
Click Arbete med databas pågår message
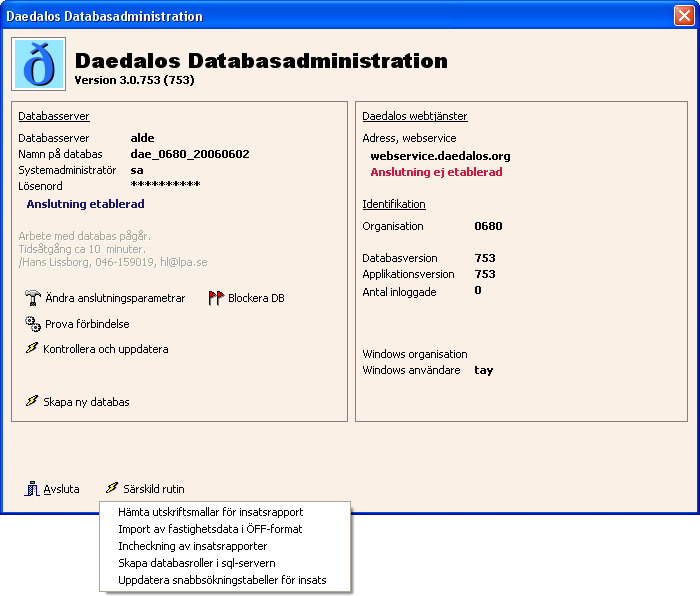point(85,236)
